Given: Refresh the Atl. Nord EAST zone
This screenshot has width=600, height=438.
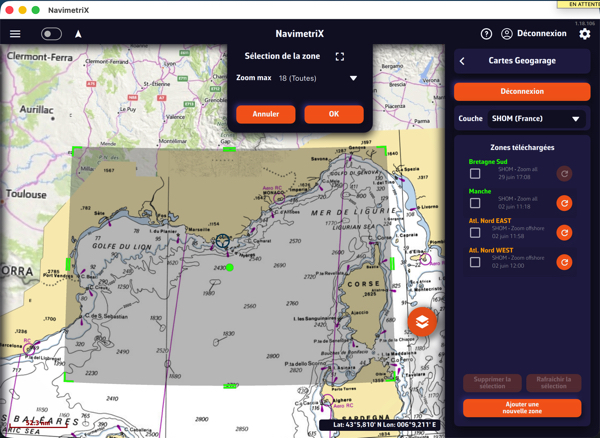Looking at the screenshot, I should [564, 233].
